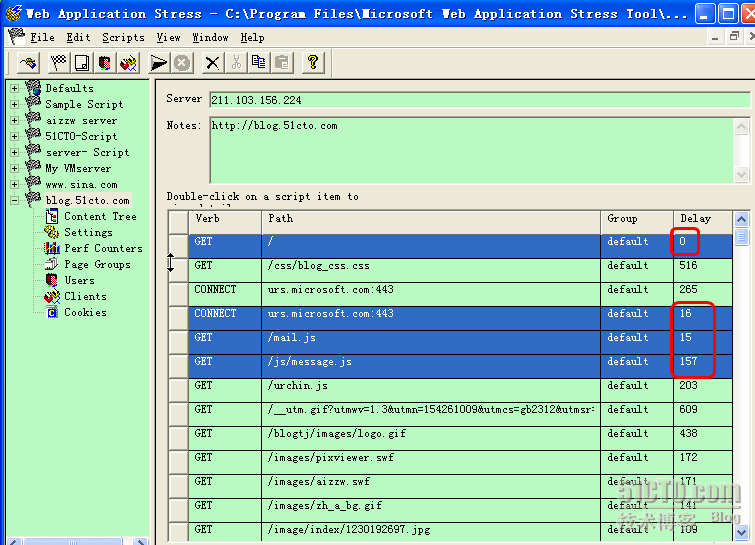The image size is (755, 545).
Task: Open the Window menu
Action: click(210, 38)
